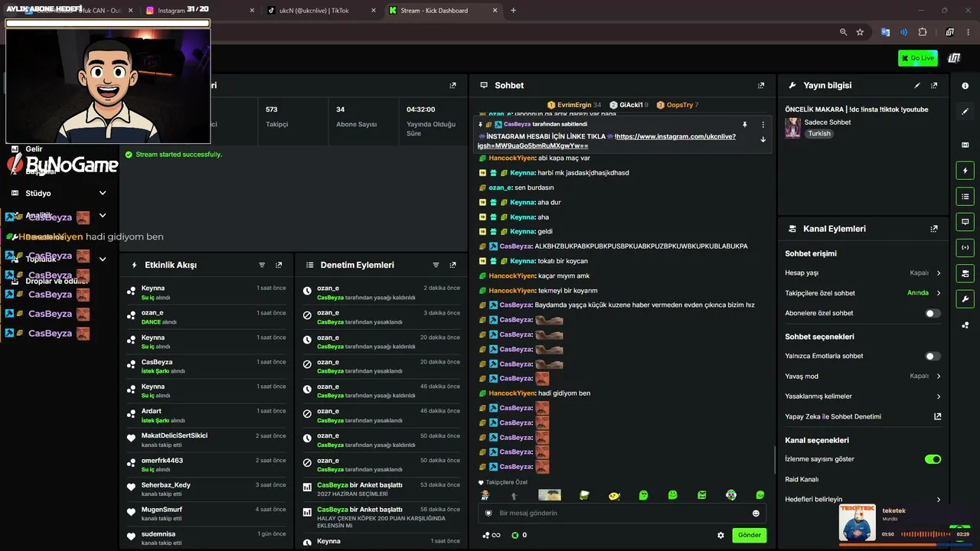Open the browser extensions puzzle icon
Screen dimensions: 980x551
coord(922,32)
